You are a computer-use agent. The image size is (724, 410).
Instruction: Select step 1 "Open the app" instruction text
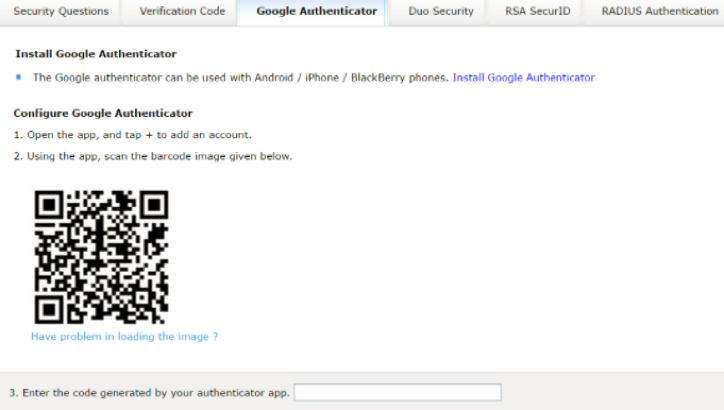[x=133, y=135]
